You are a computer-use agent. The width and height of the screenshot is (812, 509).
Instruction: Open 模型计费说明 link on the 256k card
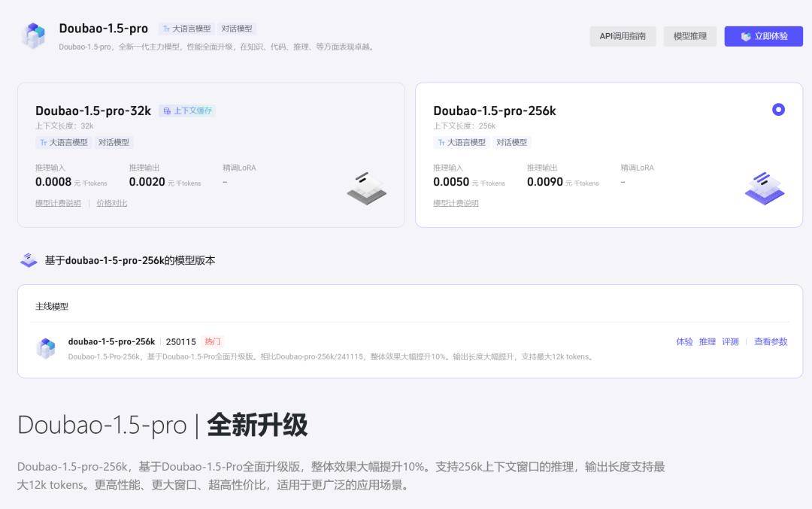tap(456, 203)
